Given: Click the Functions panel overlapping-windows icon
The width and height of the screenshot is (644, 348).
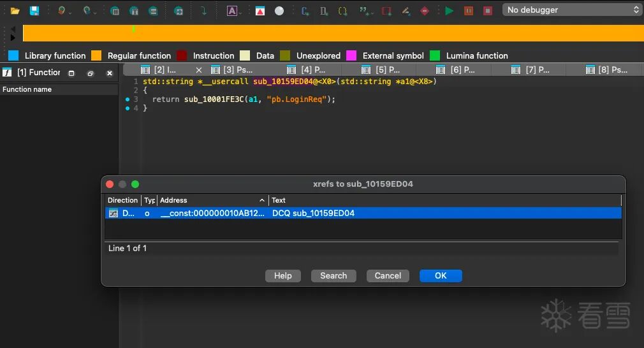Looking at the screenshot, I should [91, 73].
